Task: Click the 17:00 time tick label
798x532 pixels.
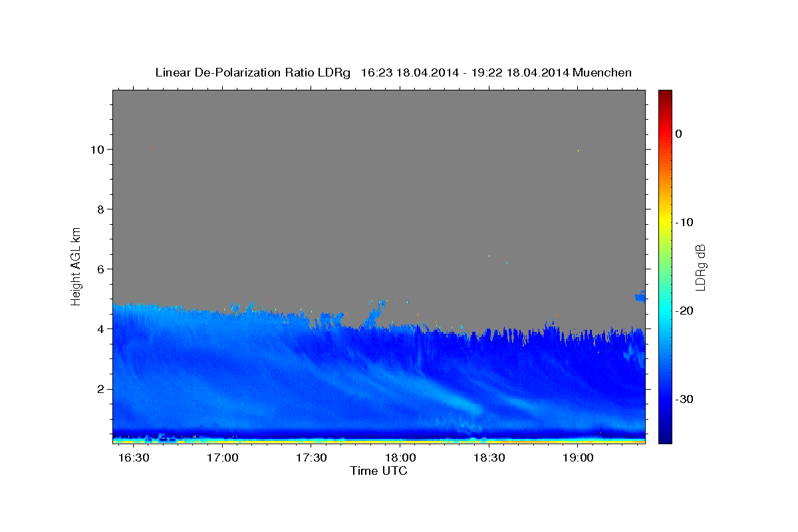Action: point(223,458)
